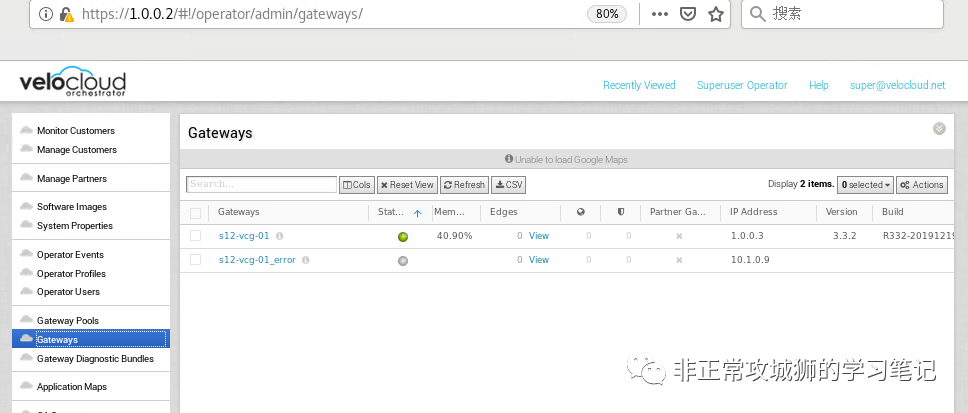
Task: Click the URL address bar text
Action: click(222, 14)
